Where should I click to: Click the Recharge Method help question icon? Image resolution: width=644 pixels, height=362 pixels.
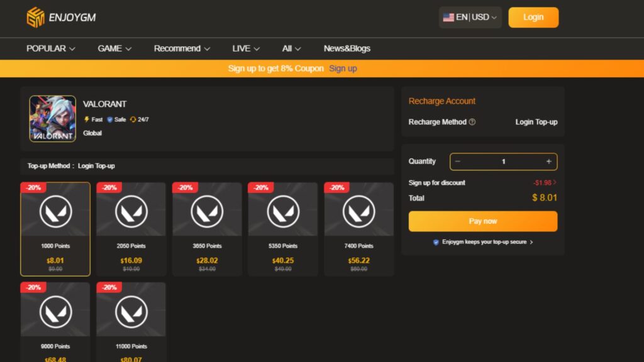click(472, 122)
